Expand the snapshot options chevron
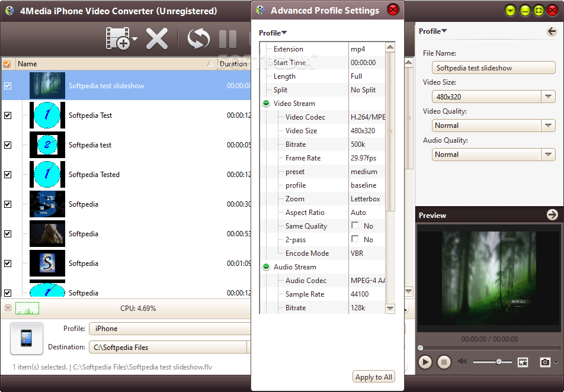564x392 pixels. pos(555,362)
